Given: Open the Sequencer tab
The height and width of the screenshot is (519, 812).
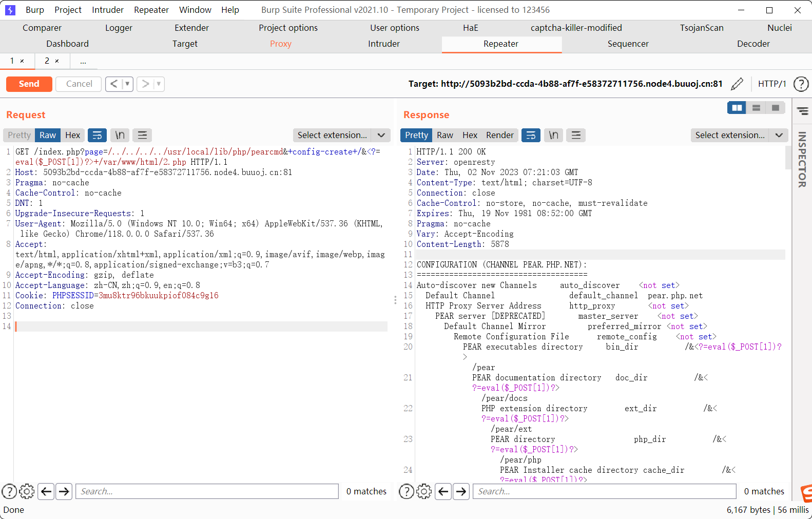Looking at the screenshot, I should pos(628,44).
